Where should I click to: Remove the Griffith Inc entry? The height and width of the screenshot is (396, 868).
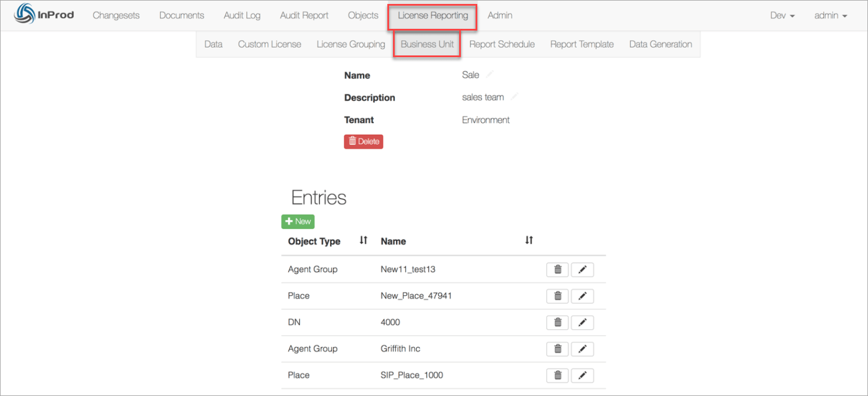point(558,349)
